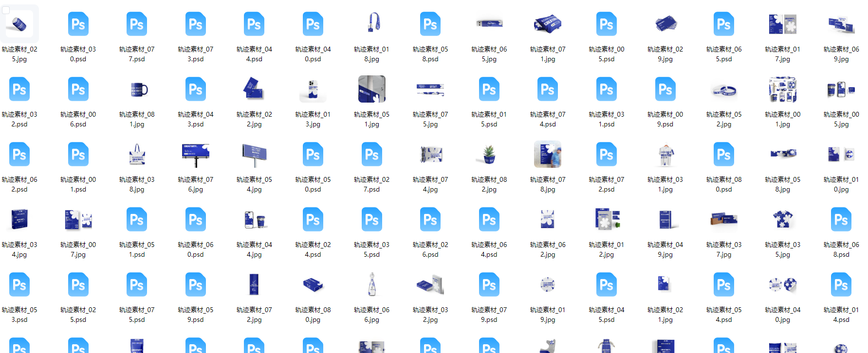Click the USB drive thumbnail 轨迹素材_065.jpg
The image size is (868, 353).
pyautogui.click(x=489, y=23)
